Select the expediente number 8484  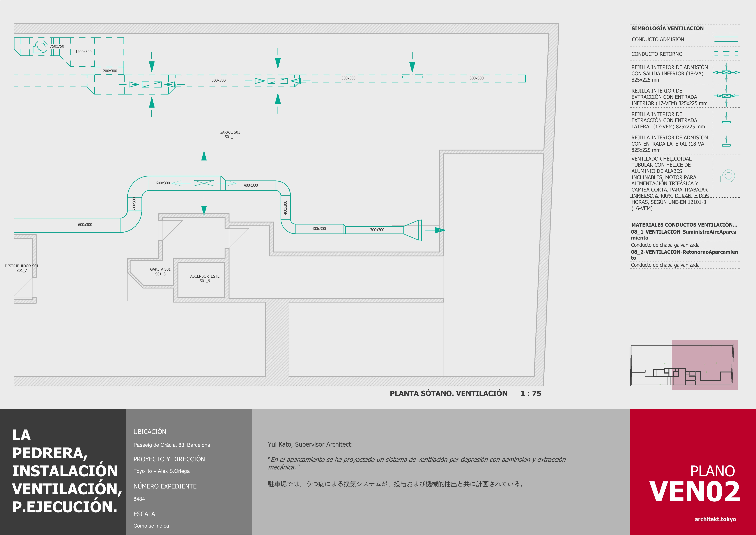coord(139,499)
